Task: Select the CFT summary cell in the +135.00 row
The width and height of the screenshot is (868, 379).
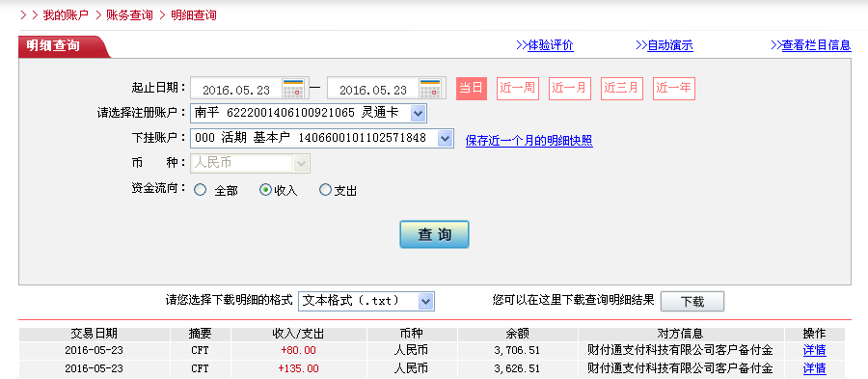Action: (200, 368)
